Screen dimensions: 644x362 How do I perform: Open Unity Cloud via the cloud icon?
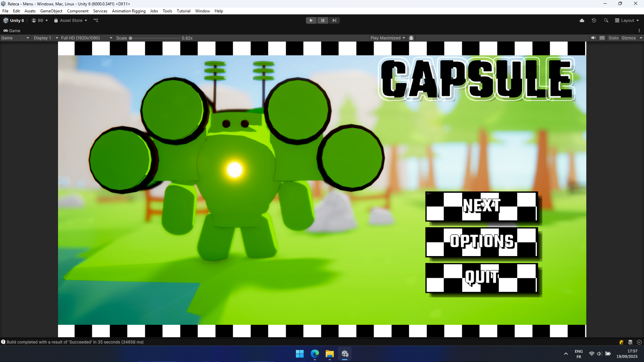click(582, 20)
